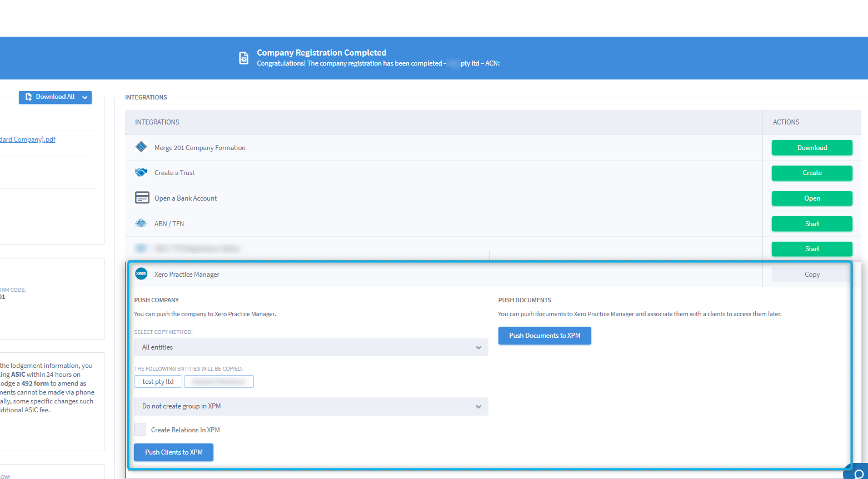Screen dimensions: 868x479
Task: Open the Company .pdf file link
Action: pyautogui.click(x=28, y=139)
